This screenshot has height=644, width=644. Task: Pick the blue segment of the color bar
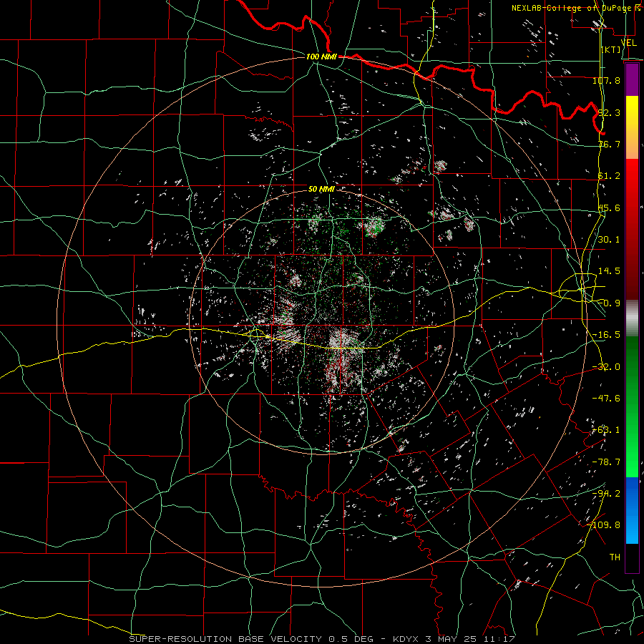(632, 510)
